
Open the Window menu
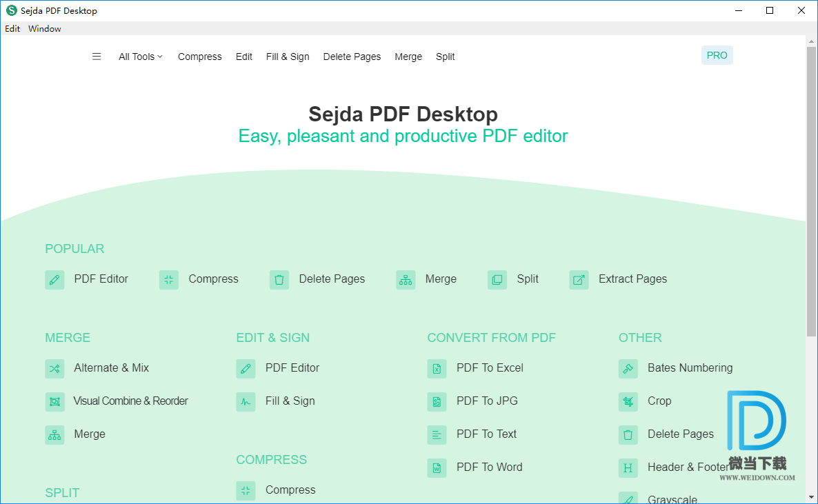pos(45,29)
